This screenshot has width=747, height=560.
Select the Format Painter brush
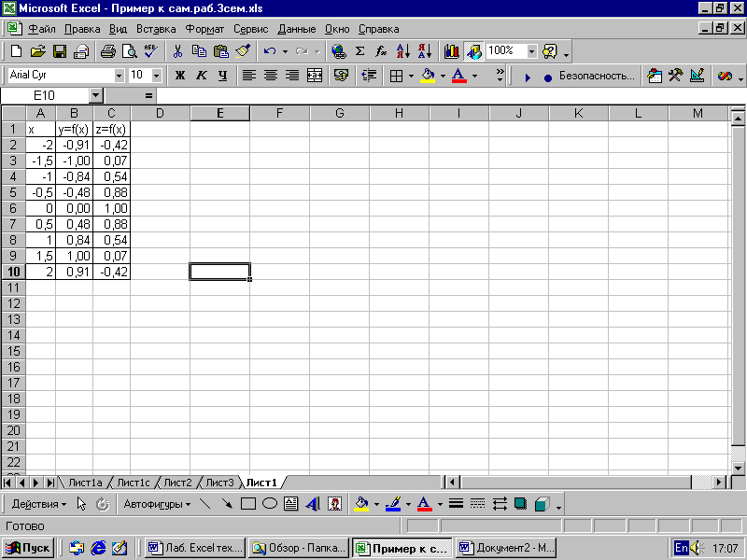(243, 51)
